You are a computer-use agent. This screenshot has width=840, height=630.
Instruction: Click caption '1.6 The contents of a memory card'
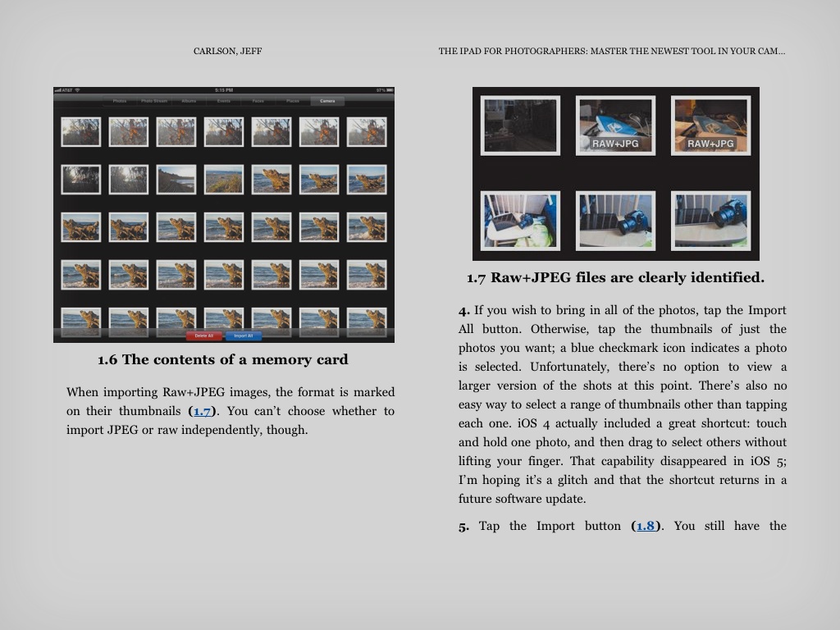[x=223, y=359]
